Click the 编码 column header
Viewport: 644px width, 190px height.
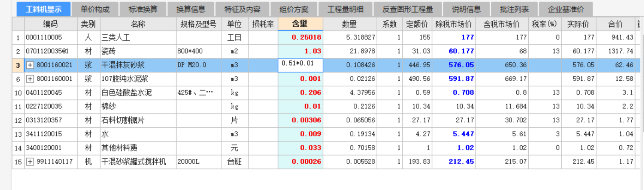pos(51,24)
